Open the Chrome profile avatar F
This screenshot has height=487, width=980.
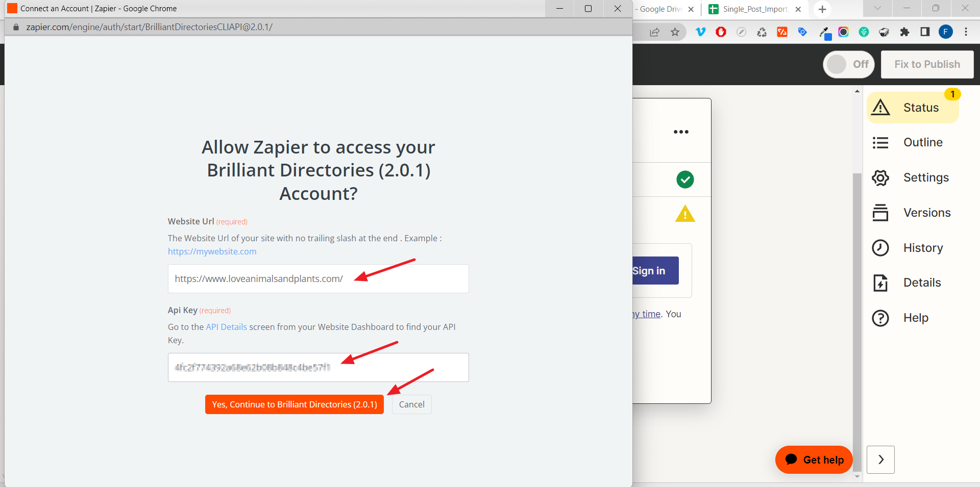(946, 32)
